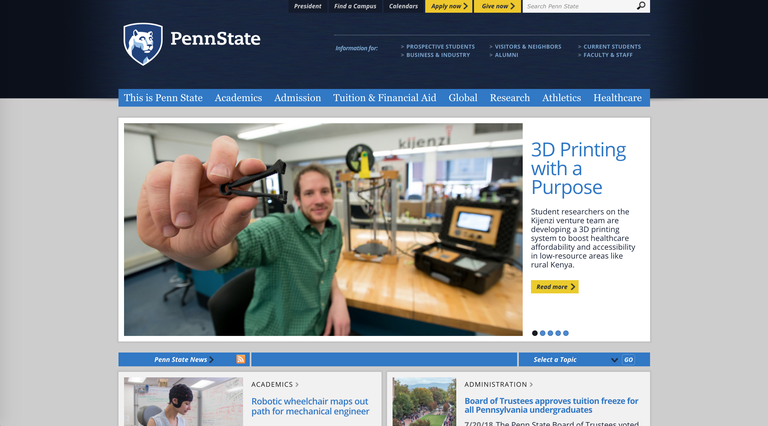The image size is (768, 426).
Task: Open Visitors & Neighbors information link
Action: pyautogui.click(x=528, y=47)
